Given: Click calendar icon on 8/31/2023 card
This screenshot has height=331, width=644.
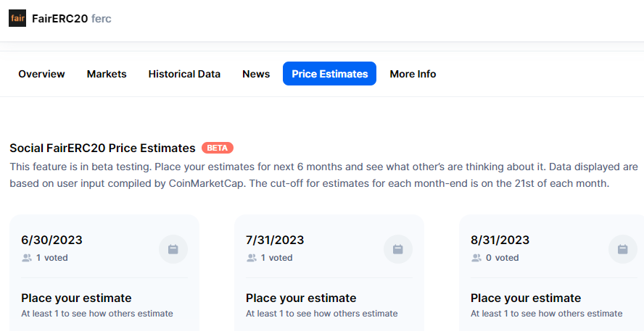Looking at the screenshot, I should [623, 249].
